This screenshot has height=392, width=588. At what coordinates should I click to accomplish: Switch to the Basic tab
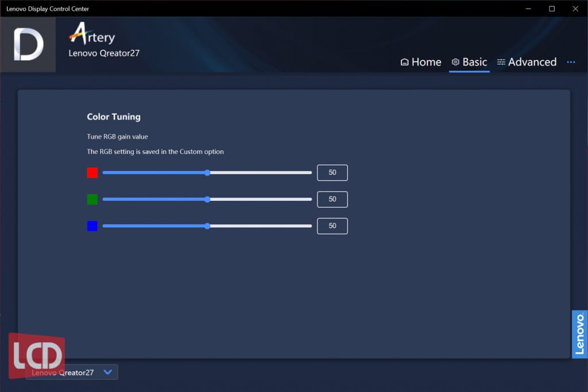click(x=469, y=62)
